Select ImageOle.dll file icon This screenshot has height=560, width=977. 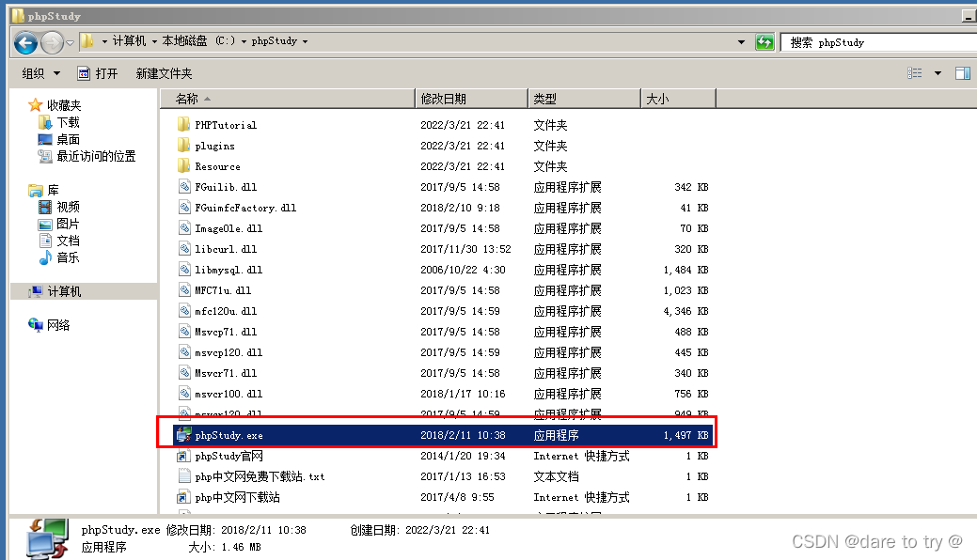pos(183,228)
